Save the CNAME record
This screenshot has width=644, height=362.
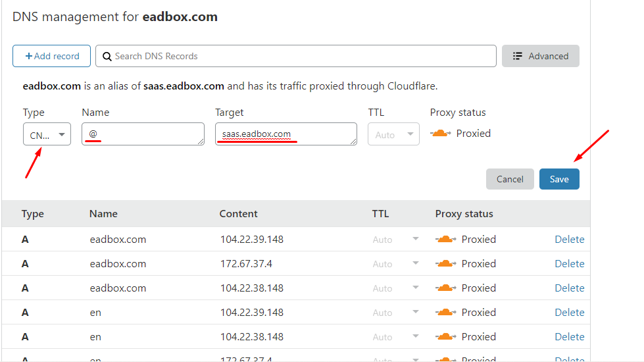559,179
